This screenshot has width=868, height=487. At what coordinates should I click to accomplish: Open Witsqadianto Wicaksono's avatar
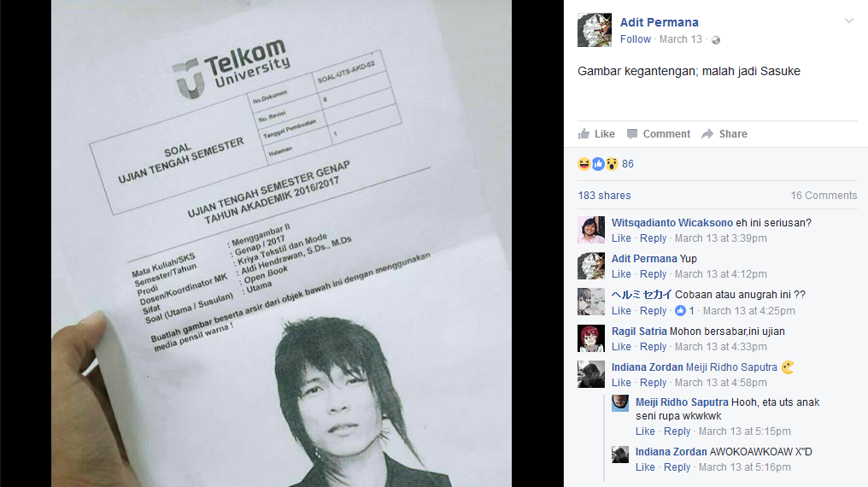click(591, 230)
